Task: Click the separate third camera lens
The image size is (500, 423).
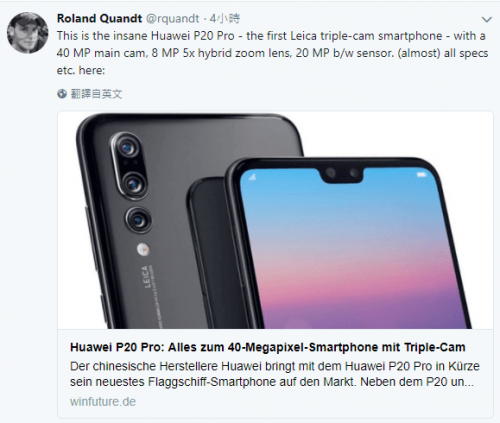Action: pyautogui.click(x=139, y=220)
